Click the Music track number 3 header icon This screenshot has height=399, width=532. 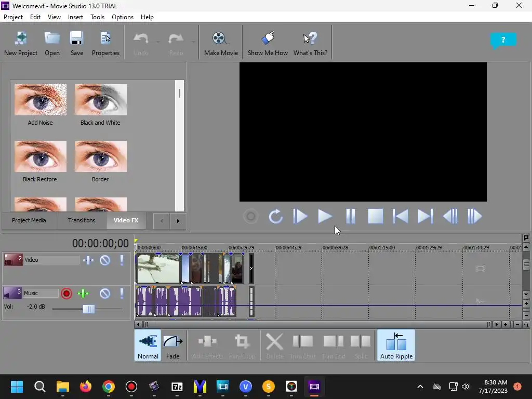(12, 293)
